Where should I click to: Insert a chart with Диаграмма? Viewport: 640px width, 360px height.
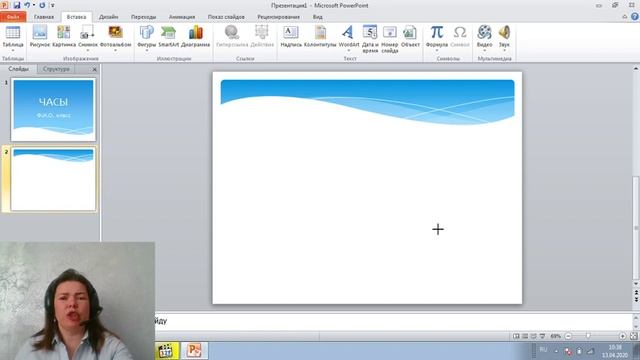click(x=196, y=36)
